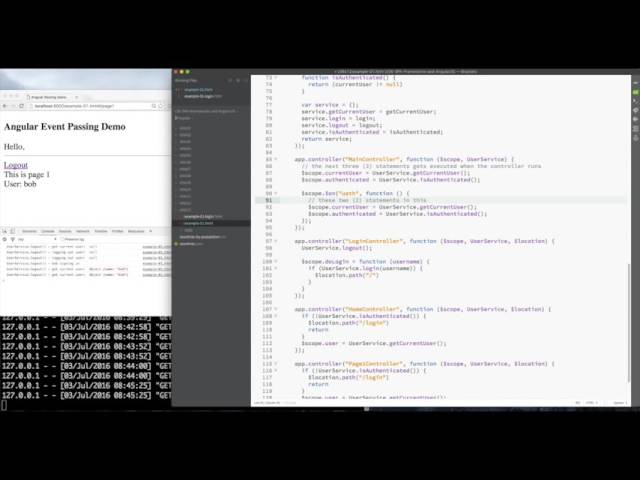Select highlighted example-11.html in the file tree
The width and height of the screenshot is (640, 480).
tap(198, 224)
